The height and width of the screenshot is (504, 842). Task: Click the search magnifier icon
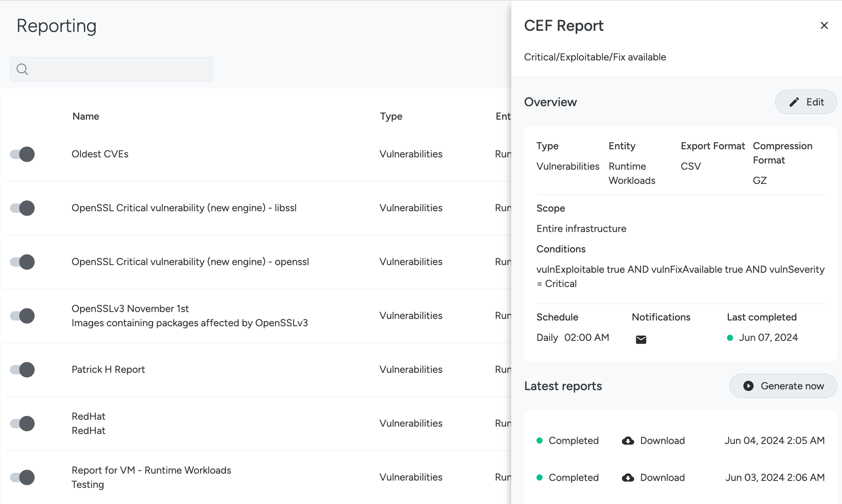click(22, 69)
